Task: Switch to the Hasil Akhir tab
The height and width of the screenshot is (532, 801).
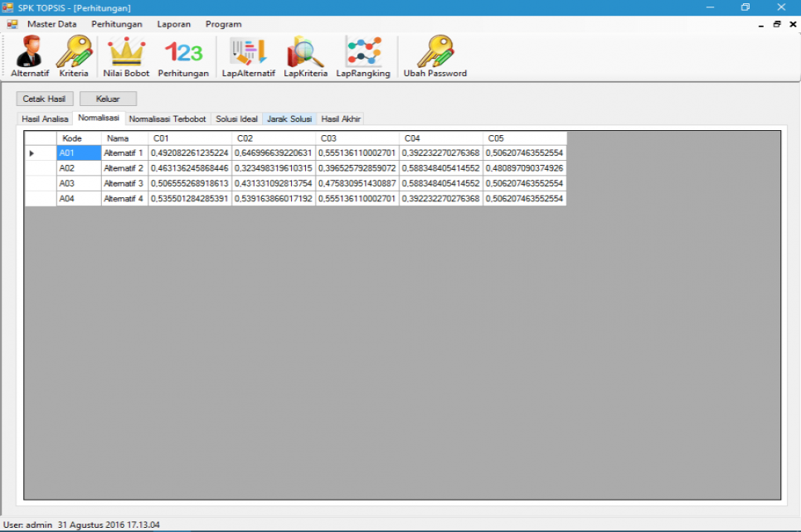Action: (340, 118)
